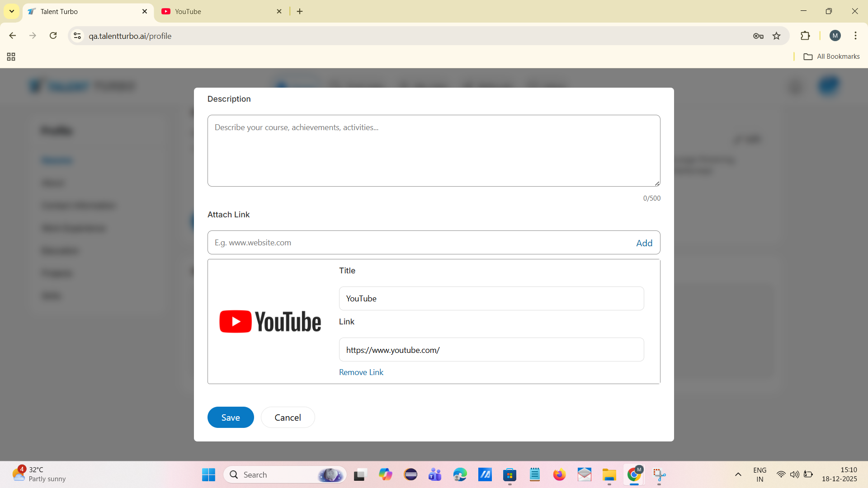The image size is (868, 488).
Task: Switch to Chrome on the taskbar
Action: coord(634,474)
